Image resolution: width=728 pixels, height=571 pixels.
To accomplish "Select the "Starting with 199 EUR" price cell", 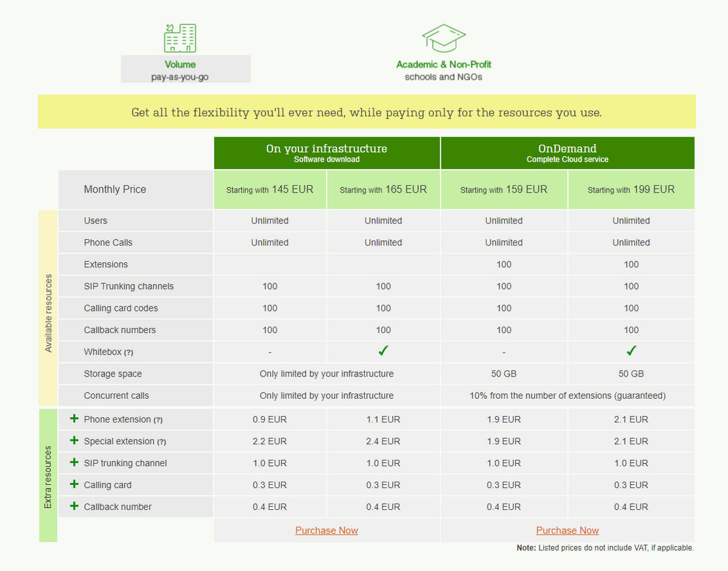I will click(x=631, y=189).
